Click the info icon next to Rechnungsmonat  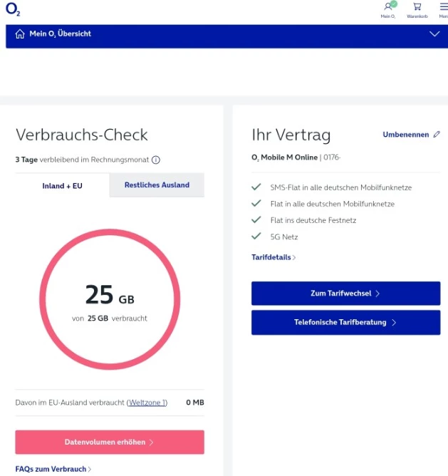[x=156, y=160]
